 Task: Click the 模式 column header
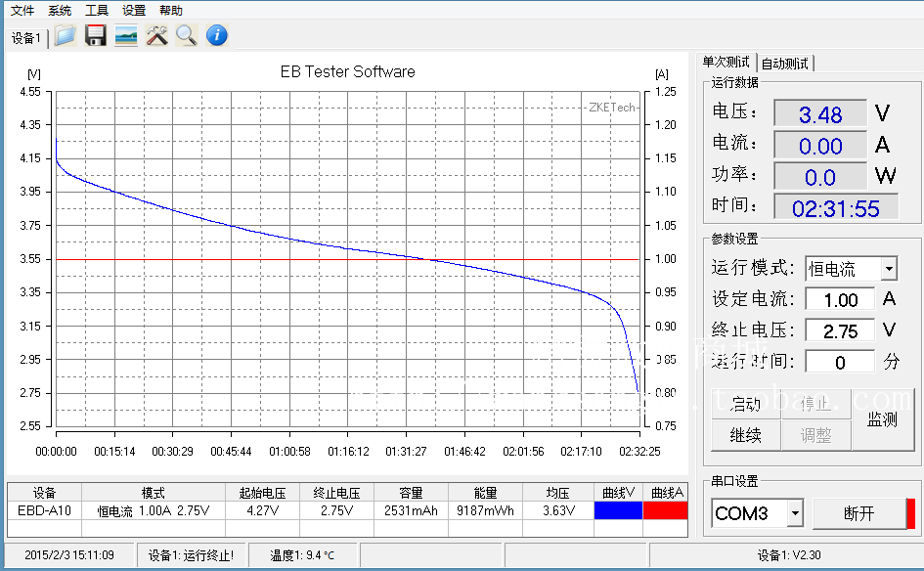(154, 492)
